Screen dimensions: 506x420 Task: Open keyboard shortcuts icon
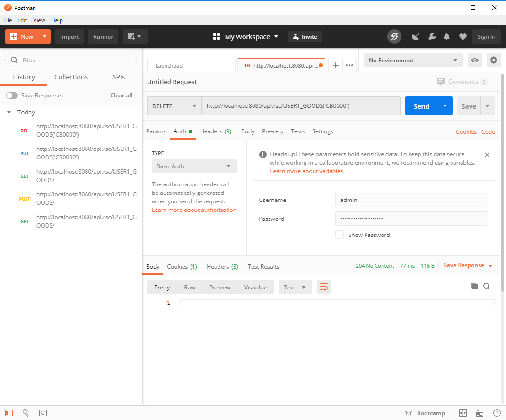tap(480, 413)
